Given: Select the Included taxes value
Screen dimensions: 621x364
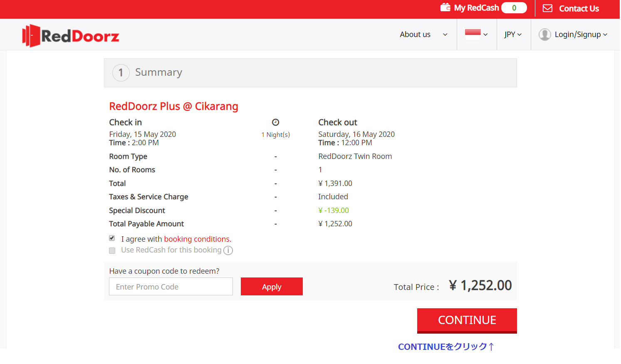Looking at the screenshot, I should click(333, 197).
